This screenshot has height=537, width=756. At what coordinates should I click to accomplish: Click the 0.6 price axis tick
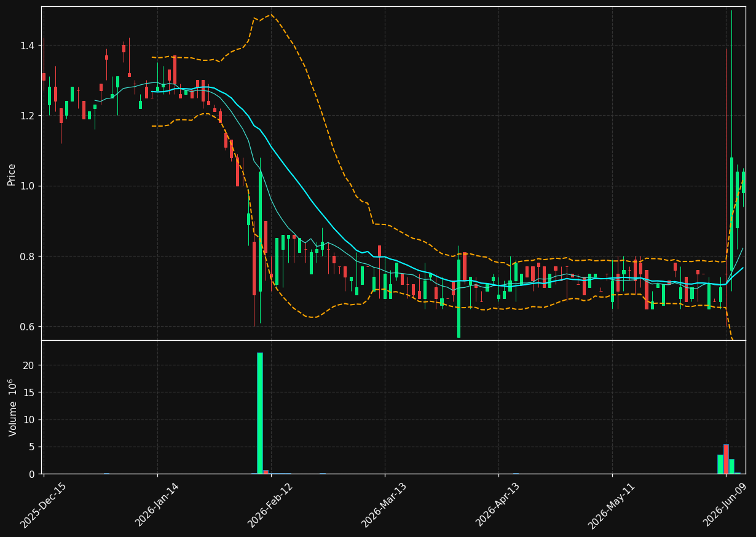pos(28,327)
